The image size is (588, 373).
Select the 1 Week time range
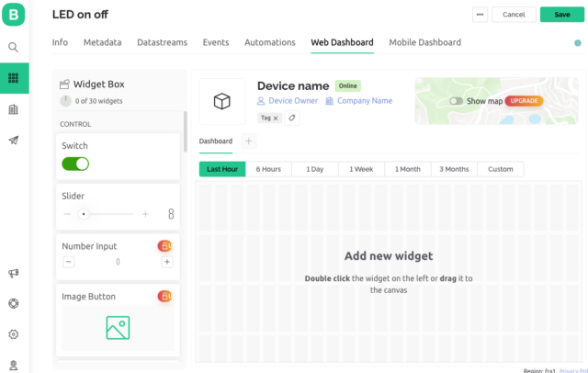coord(361,169)
